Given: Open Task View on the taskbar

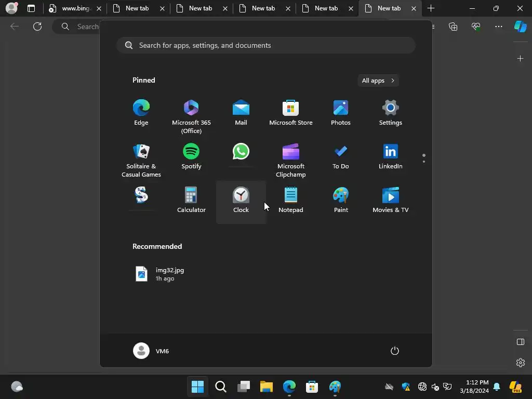Looking at the screenshot, I should (x=243, y=387).
